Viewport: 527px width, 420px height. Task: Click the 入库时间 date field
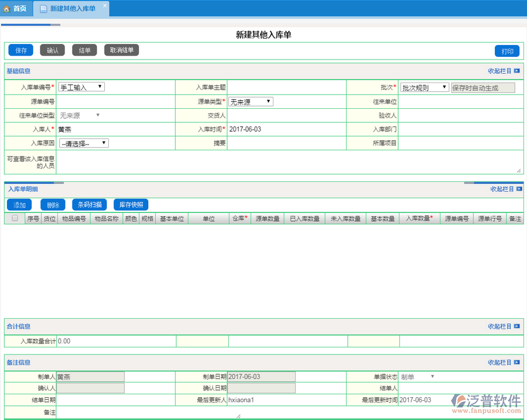pyautogui.click(x=286, y=129)
